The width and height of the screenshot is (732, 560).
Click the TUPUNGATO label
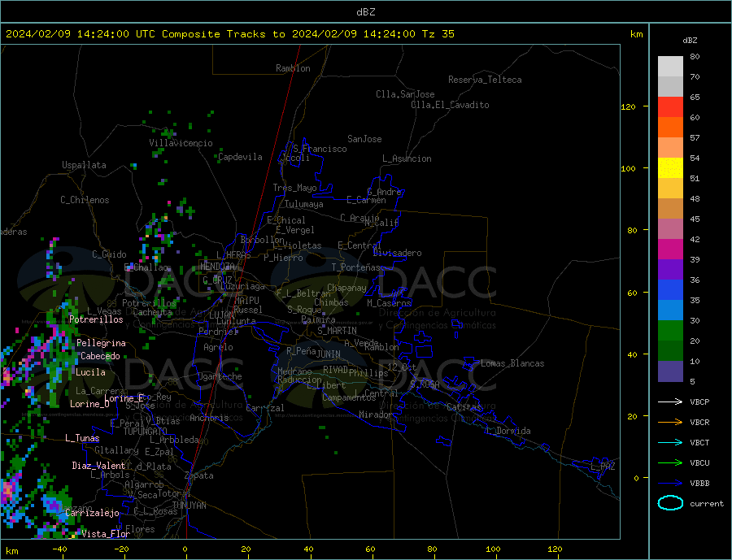(145, 432)
